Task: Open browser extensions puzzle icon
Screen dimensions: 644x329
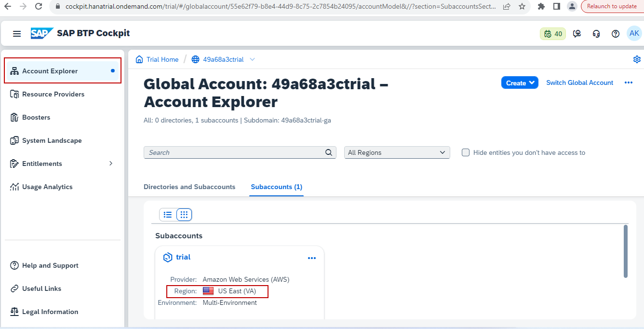Action: pos(541,6)
